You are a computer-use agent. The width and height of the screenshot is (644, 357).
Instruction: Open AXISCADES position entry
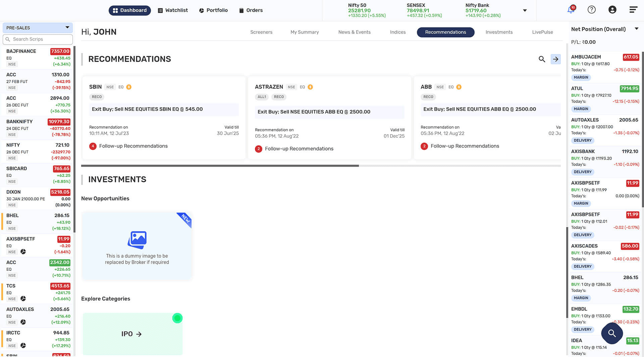(605, 256)
